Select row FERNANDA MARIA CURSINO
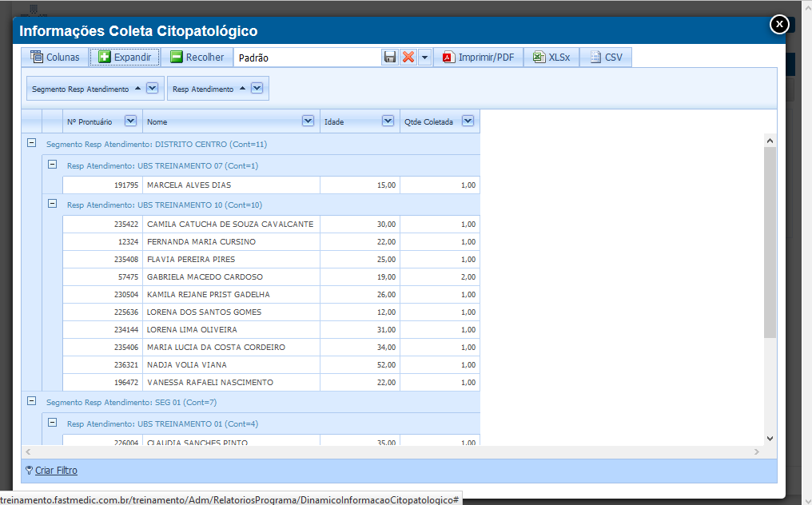 point(272,242)
